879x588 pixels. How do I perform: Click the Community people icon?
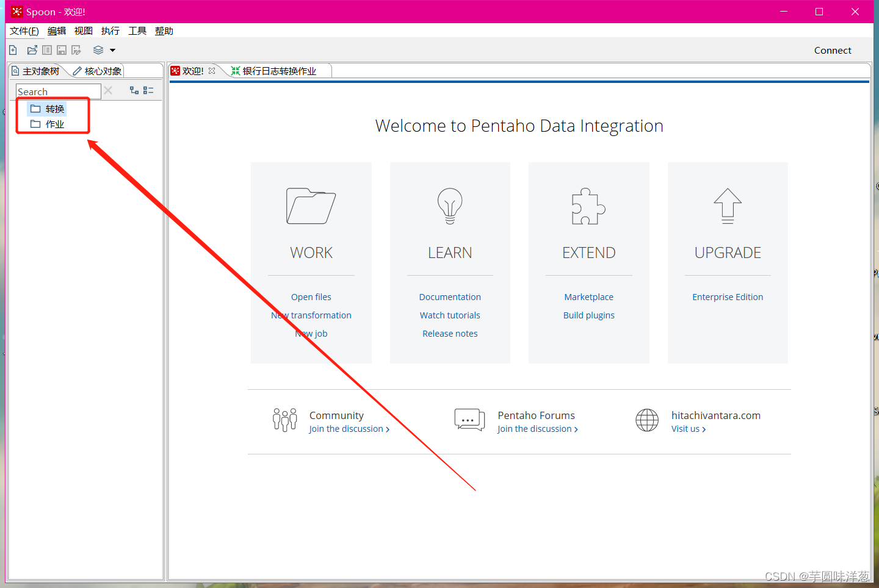coord(285,420)
